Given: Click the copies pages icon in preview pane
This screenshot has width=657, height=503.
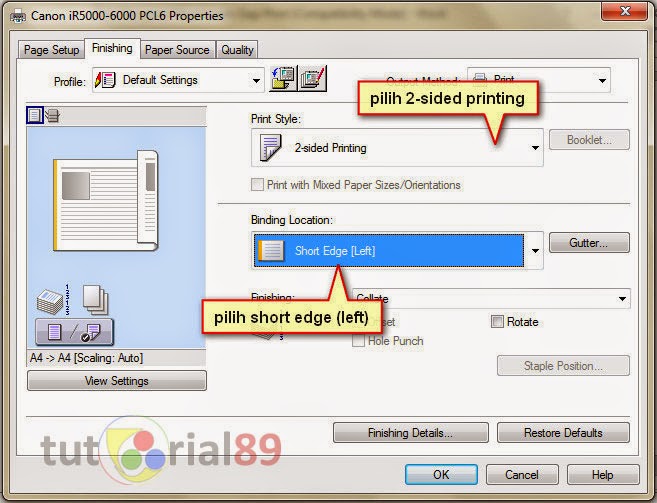Looking at the screenshot, I should coord(96,300).
